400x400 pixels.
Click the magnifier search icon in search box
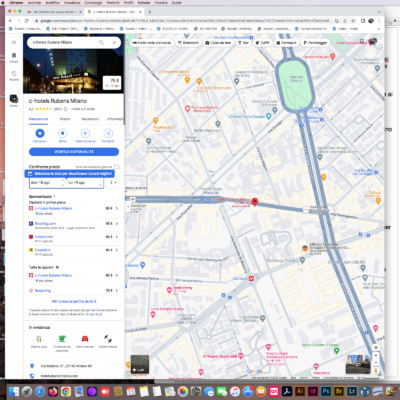[101, 42]
